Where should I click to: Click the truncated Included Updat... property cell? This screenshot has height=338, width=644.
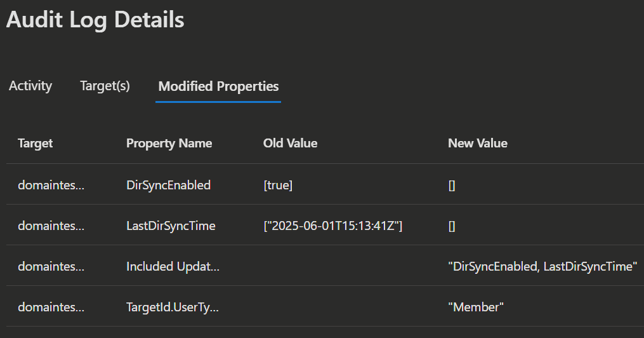tap(173, 266)
